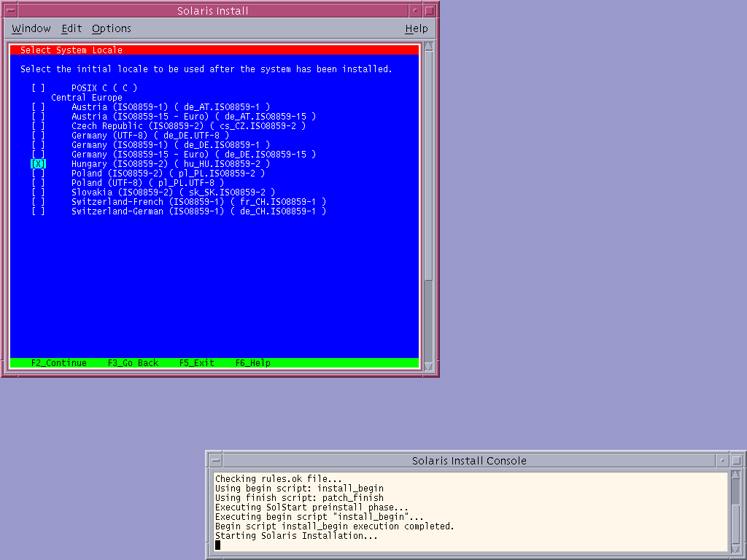Open Solaris Install window menu button

pos(10,10)
